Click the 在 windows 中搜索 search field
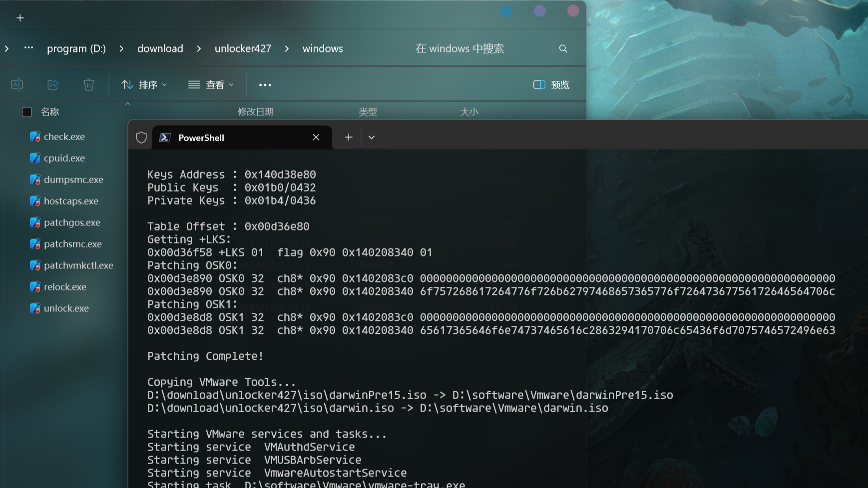 (459, 48)
